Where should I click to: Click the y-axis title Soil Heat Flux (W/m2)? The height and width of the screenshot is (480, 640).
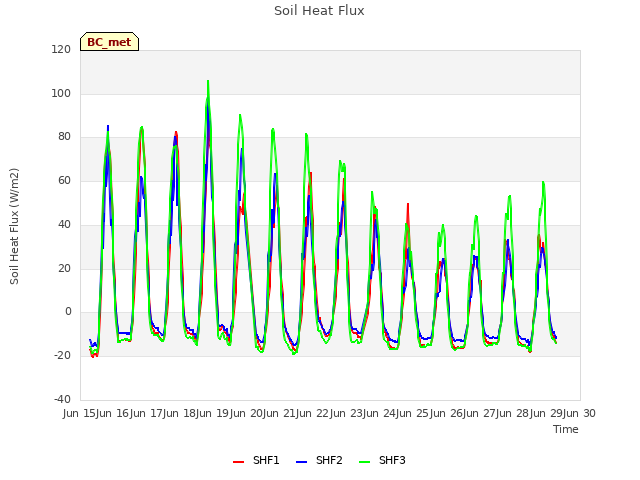click(14, 226)
